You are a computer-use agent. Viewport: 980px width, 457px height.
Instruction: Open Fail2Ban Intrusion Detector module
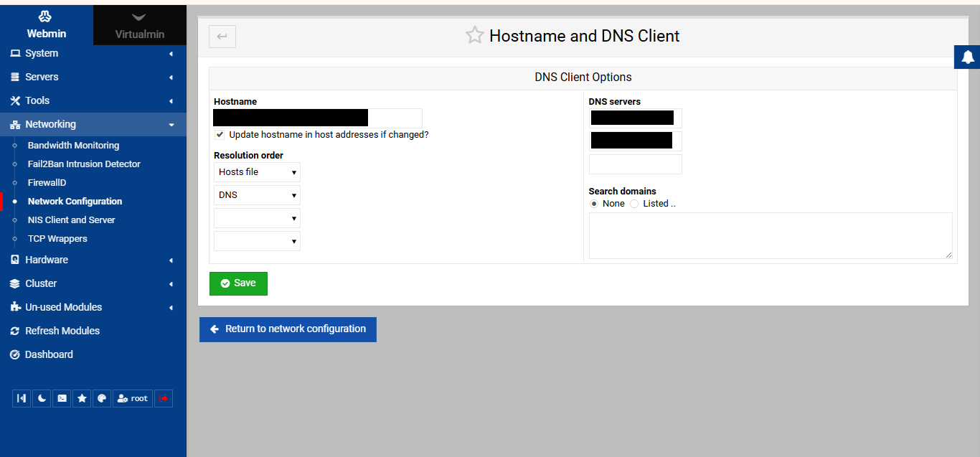click(84, 164)
